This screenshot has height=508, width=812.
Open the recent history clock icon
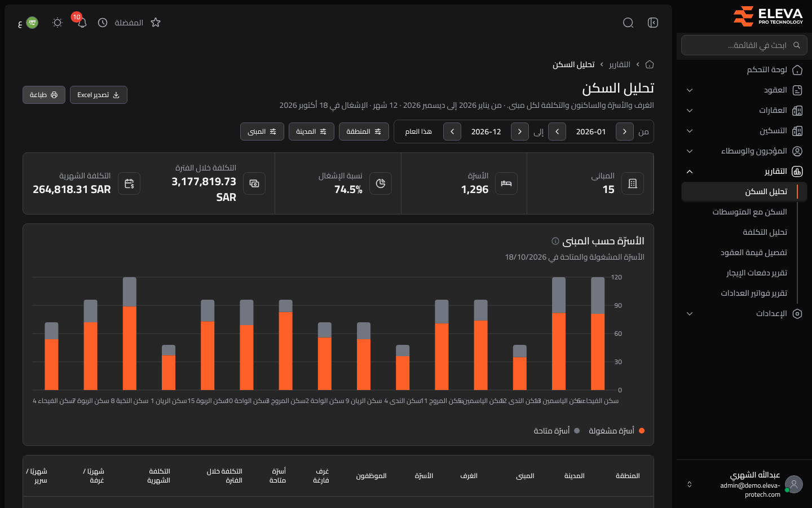click(x=103, y=23)
